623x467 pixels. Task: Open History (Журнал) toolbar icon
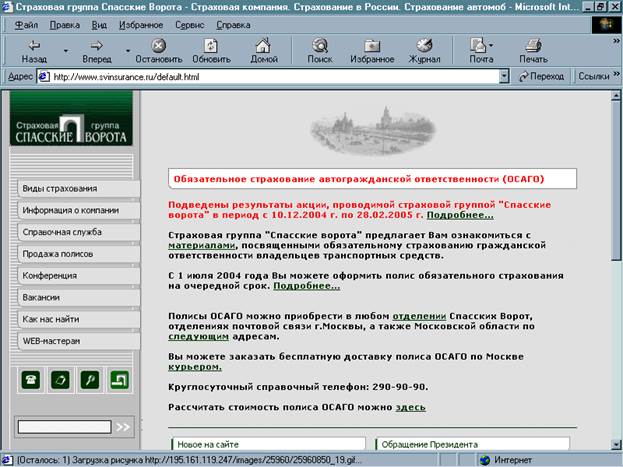(x=425, y=49)
